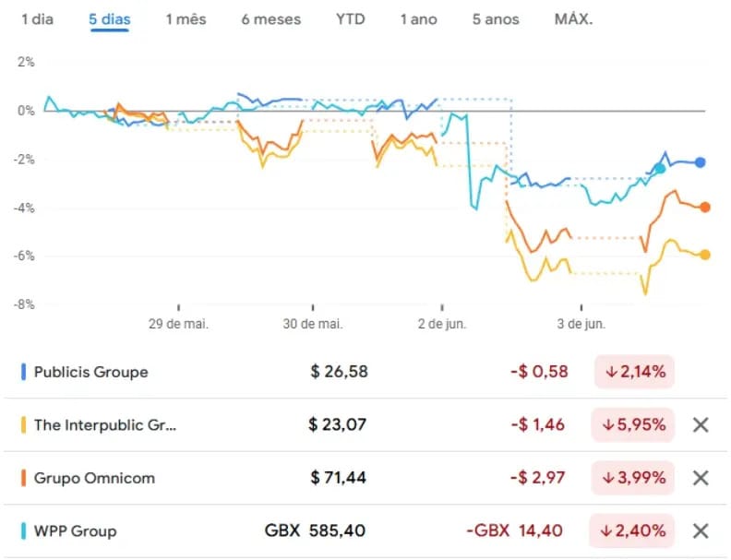
Task: Open The Interpublic Group stock entry
Action: (x=104, y=425)
